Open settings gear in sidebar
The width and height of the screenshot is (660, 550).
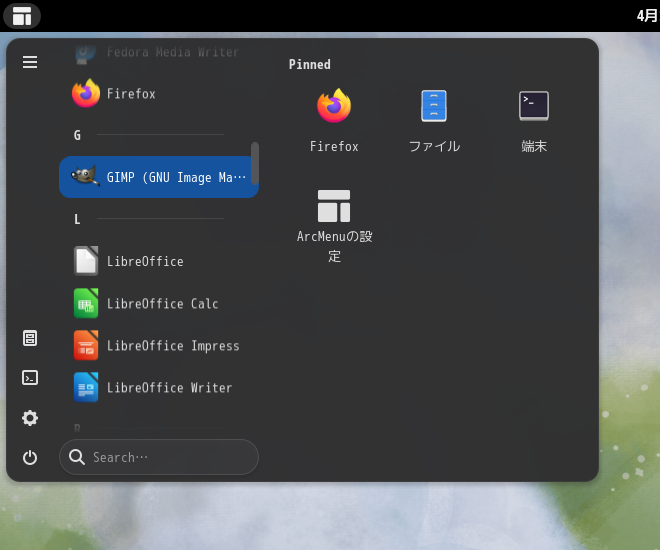30,418
